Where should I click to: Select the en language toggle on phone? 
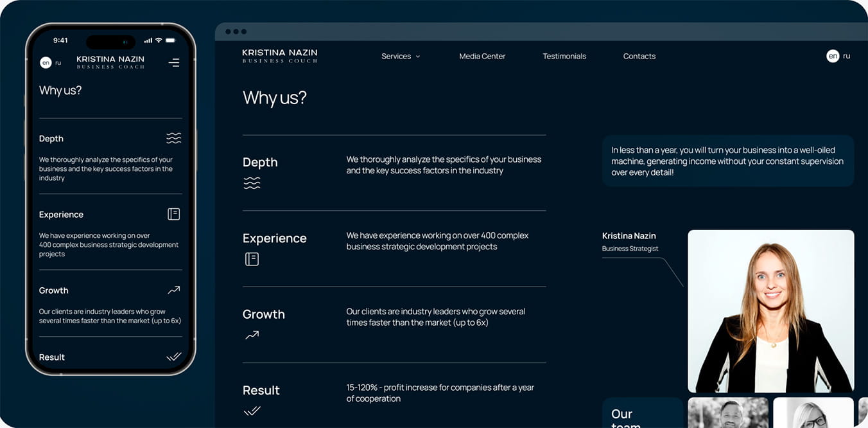46,62
